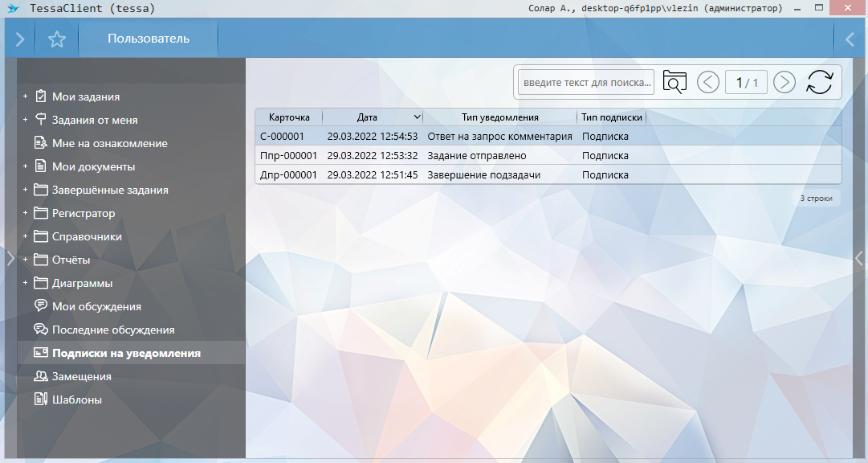Open Последние обсуждения in sidebar
868x463 pixels.
click(113, 330)
